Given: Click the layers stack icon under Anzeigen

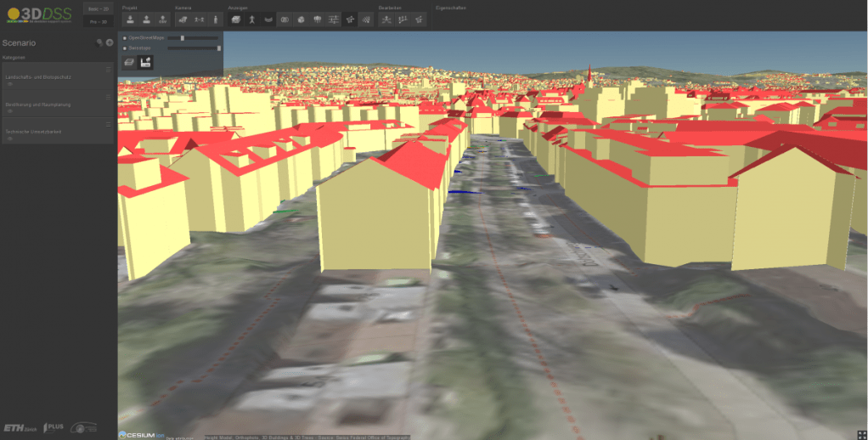Looking at the screenshot, I should pos(236,20).
